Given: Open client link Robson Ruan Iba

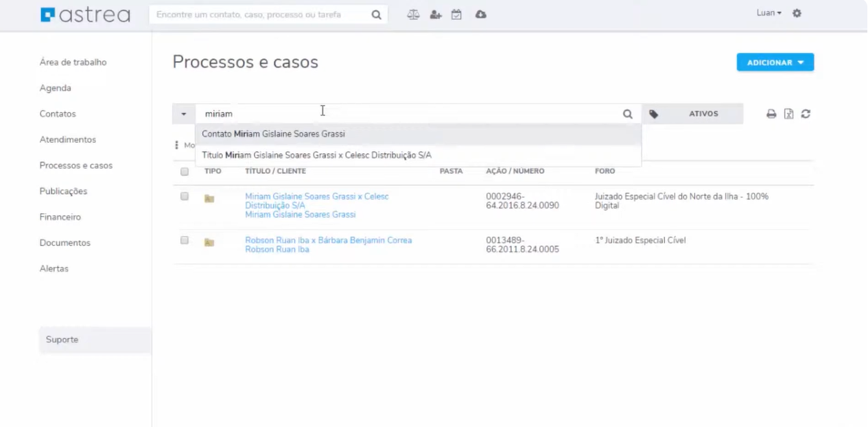Looking at the screenshot, I should coord(277,249).
